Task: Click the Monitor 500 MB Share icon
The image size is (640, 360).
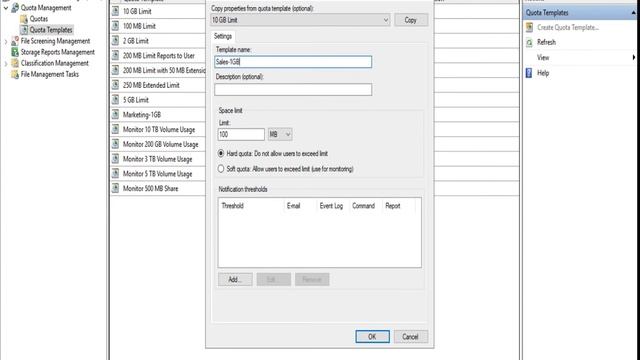Action: (116, 188)
